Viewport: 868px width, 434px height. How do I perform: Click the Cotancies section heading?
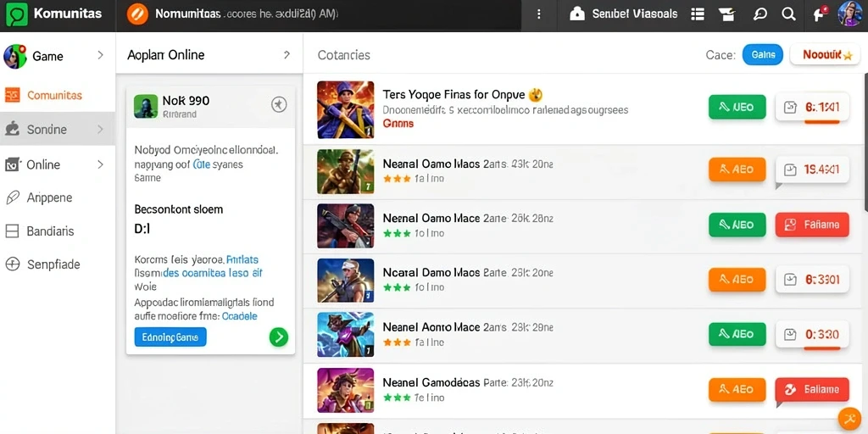point(344,55)
